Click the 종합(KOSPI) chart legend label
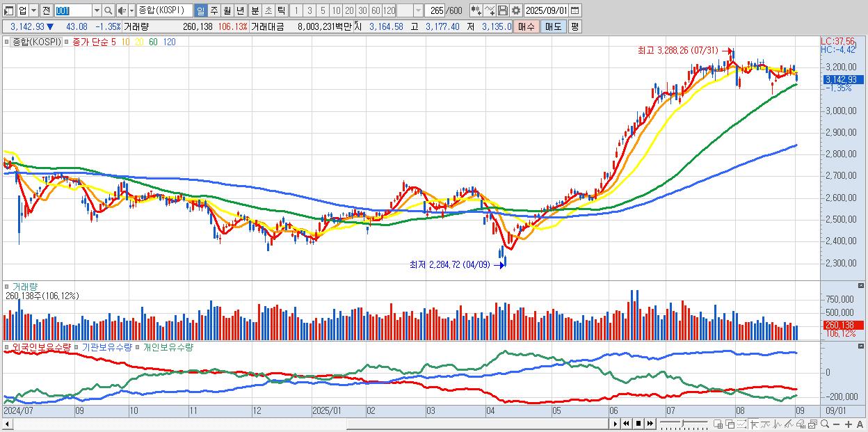This screenshot has height=432, width=868. (x=37, y=42)
